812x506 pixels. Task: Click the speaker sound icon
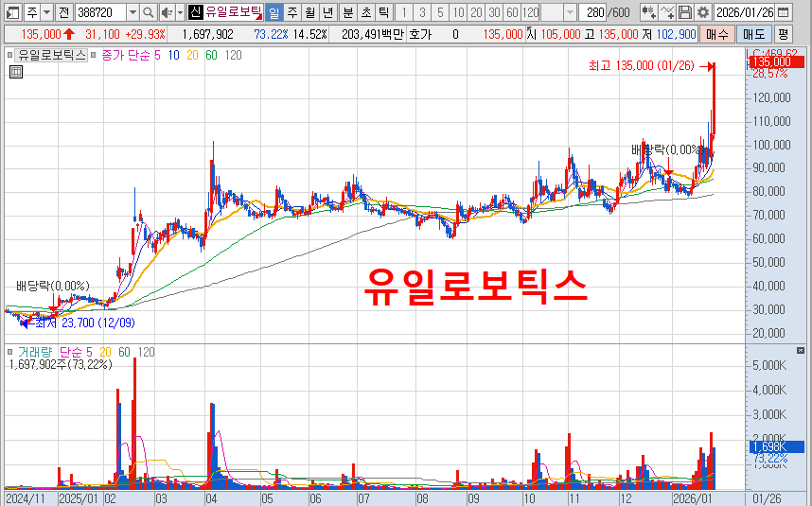tap(167, 12)
